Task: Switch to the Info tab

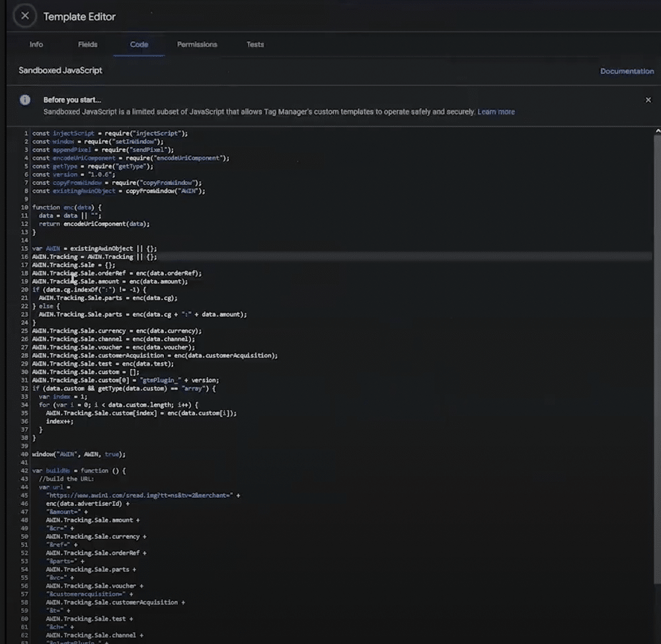Action: click(x=36, y=44)
